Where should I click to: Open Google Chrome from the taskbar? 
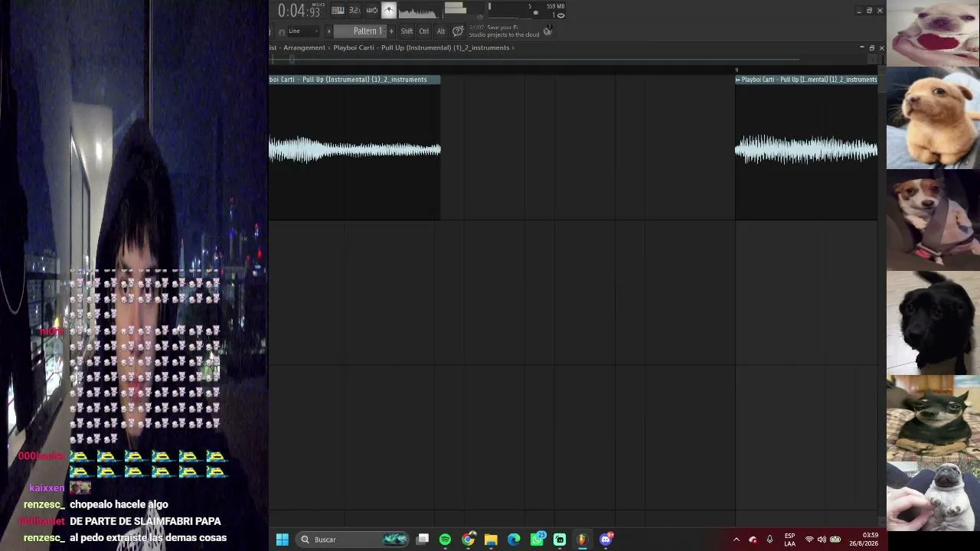point(468,540)
